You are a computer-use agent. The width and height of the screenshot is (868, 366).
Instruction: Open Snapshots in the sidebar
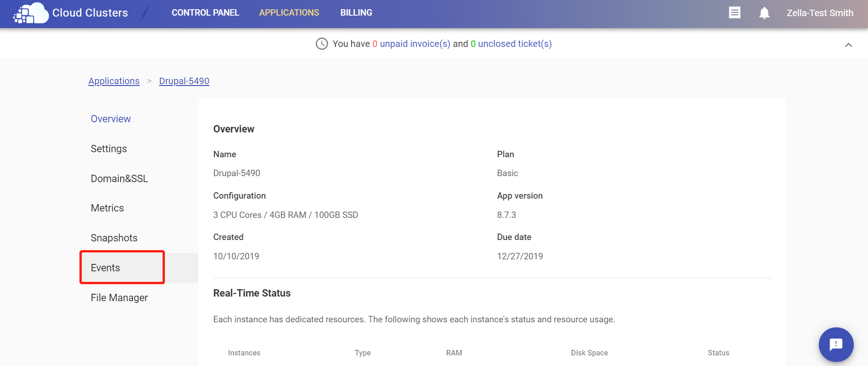[114, 238]
